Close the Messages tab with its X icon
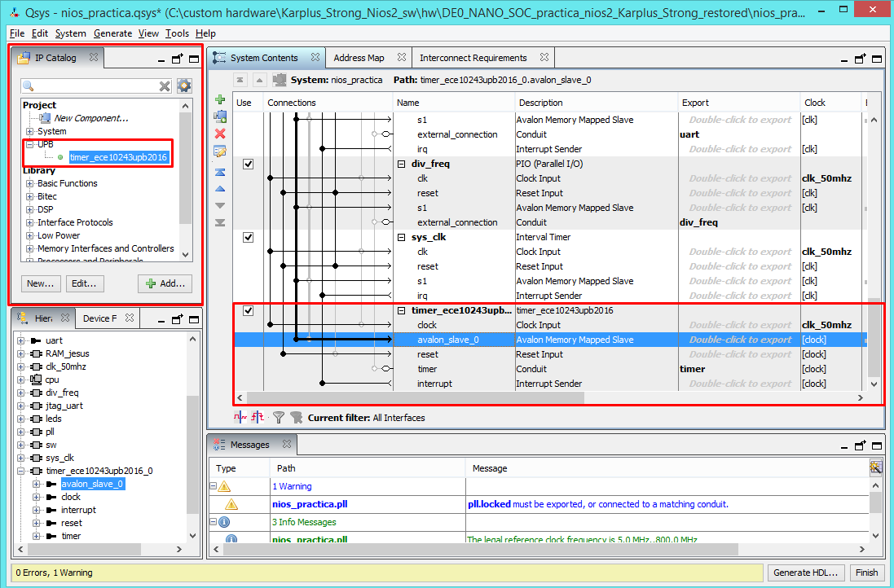 pyautogui.click(x=287, y=444)
